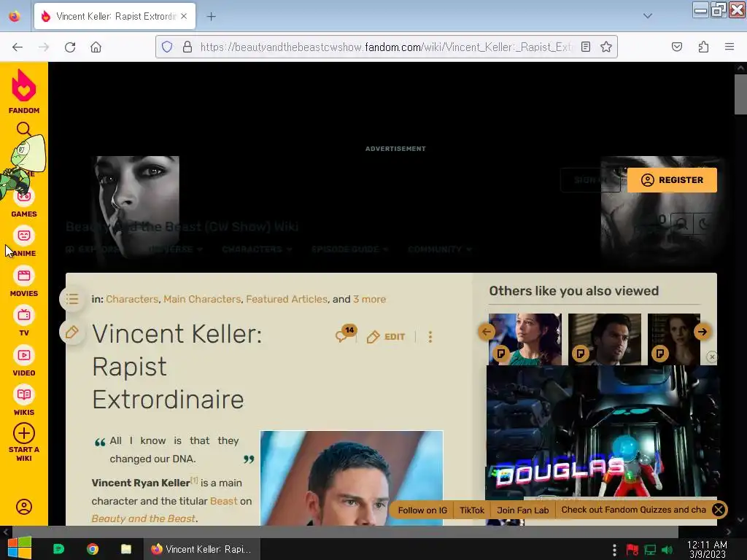Show next recommended articles arrow

coord(703,332)
